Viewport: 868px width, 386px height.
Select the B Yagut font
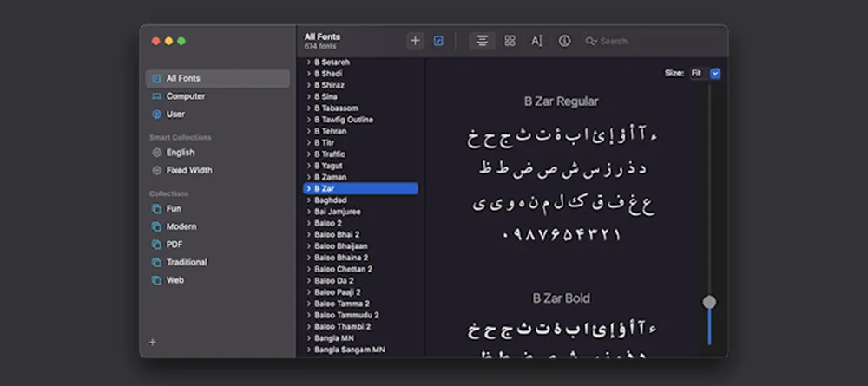click(361, 166)
